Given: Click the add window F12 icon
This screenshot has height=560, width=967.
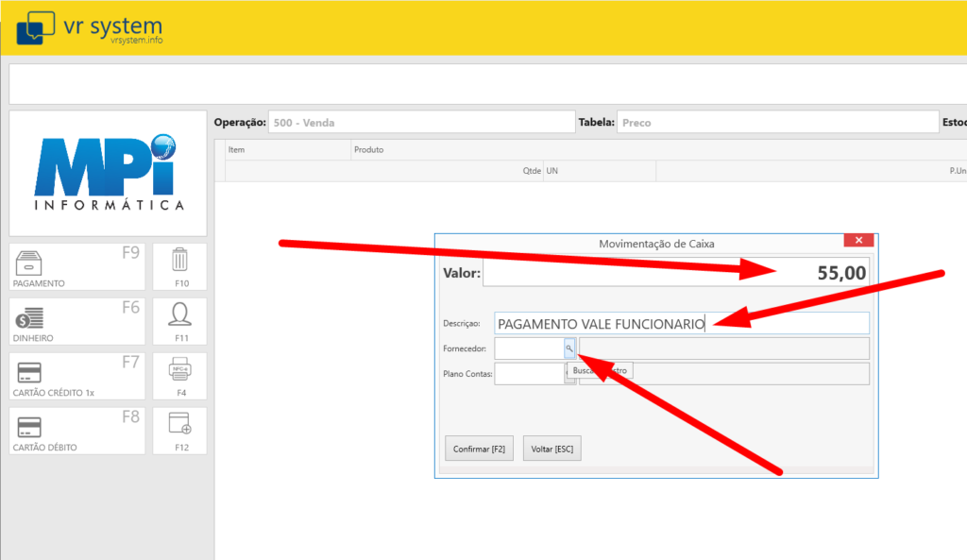Looking at the screenshot, I should pos(179,431).
